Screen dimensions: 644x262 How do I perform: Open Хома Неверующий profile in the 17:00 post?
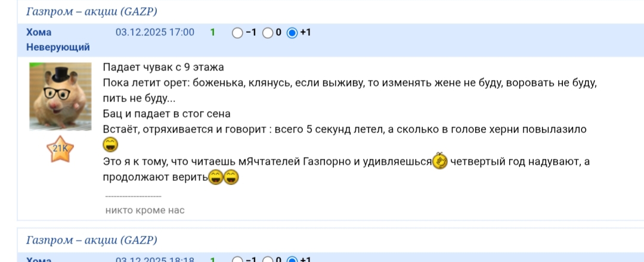(x=58, y=40)
